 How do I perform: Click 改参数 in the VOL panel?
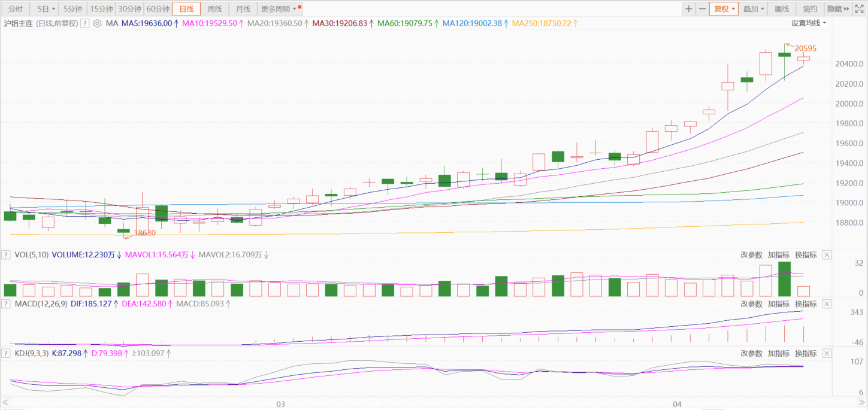(x=751, y=254)
